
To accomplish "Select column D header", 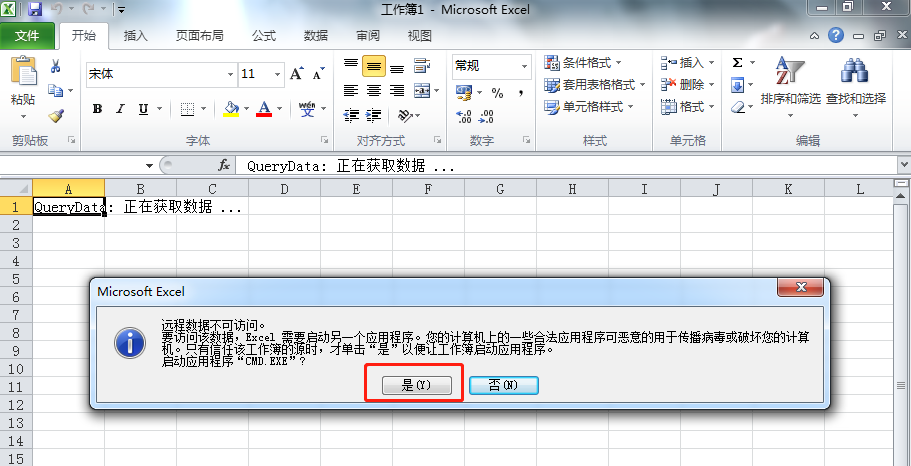I will (284, 189).
